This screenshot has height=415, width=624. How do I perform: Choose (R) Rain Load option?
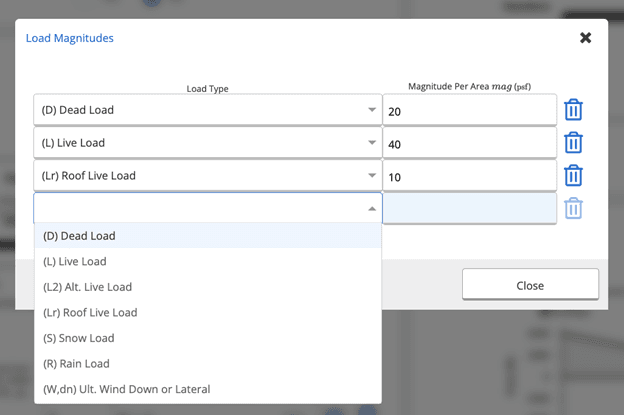(x=208, y=363)
